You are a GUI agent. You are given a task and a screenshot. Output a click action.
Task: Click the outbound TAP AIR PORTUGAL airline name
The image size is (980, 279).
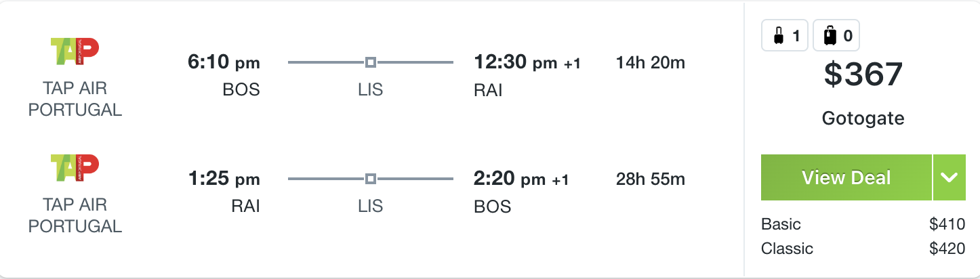pos(75,99)
